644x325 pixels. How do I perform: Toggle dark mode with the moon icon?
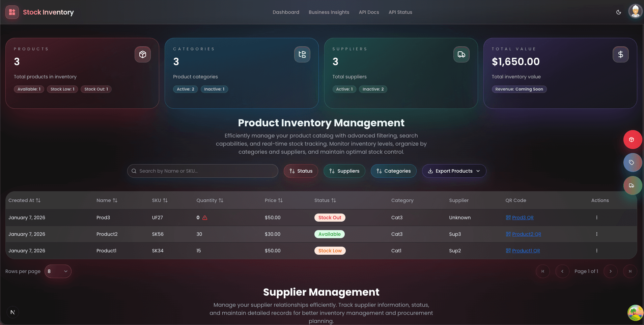pos(618,12)
